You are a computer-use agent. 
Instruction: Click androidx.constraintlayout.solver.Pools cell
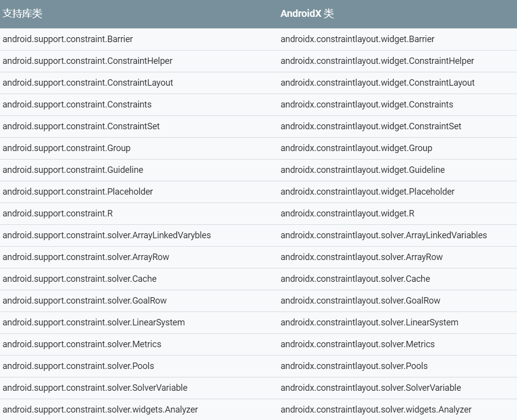click(354, 366)
